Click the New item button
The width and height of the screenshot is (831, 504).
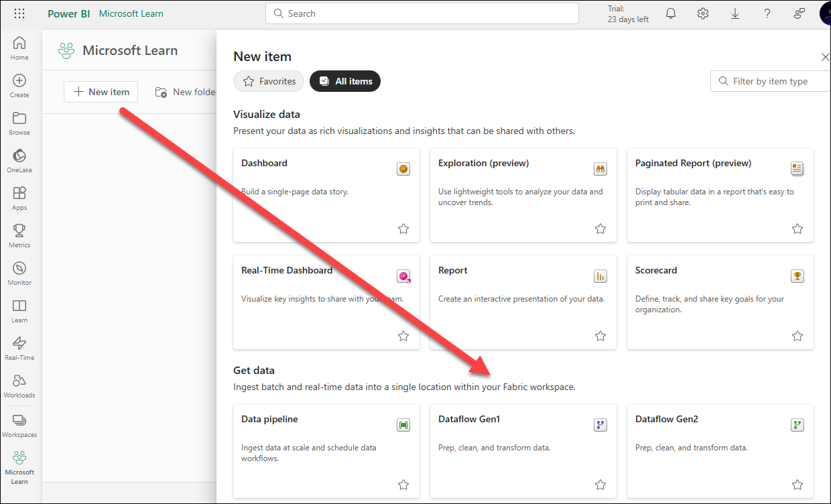pos(101,92)
